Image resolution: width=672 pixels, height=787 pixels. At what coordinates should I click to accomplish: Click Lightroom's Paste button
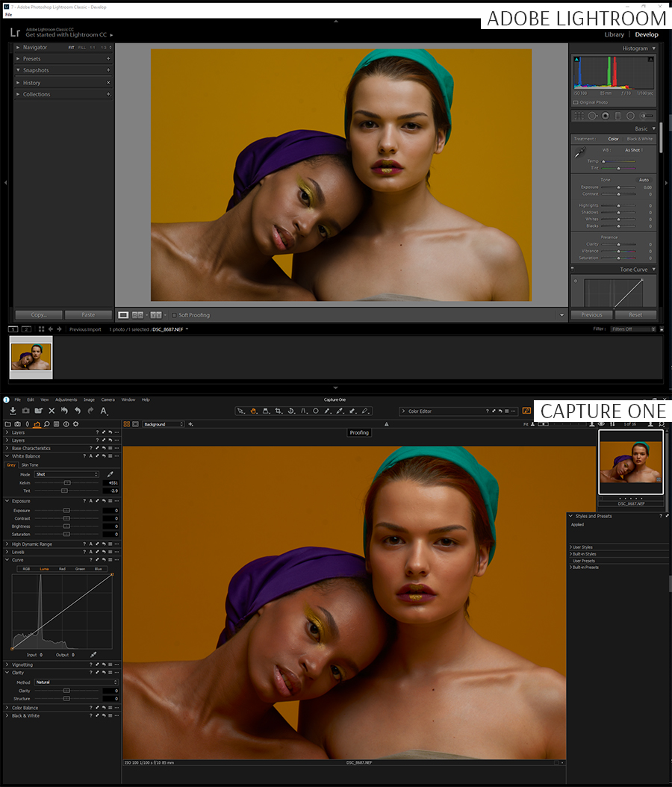88,314
